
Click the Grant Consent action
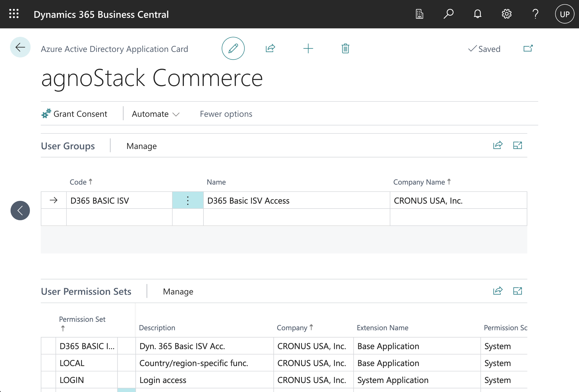click(74, 114)
